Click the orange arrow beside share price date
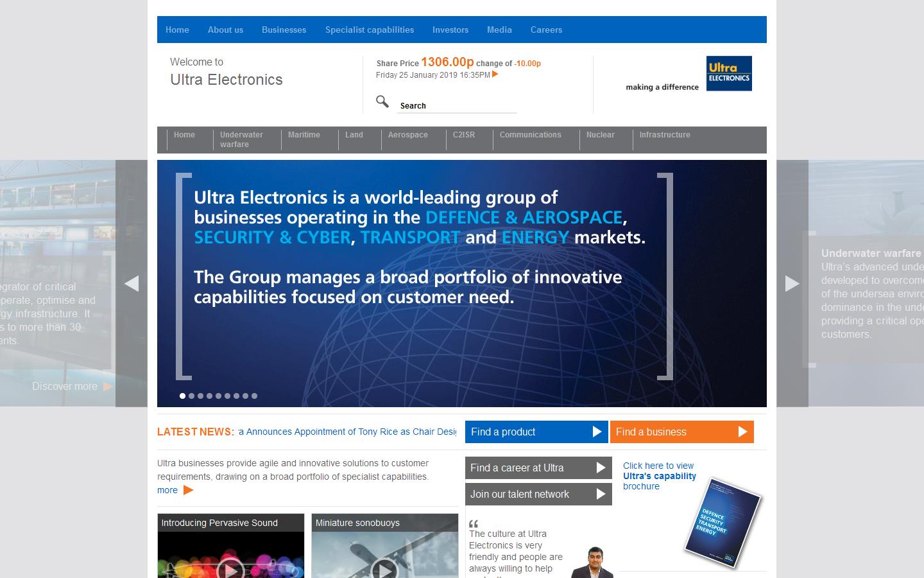924x578 pixels. [495, 74]
